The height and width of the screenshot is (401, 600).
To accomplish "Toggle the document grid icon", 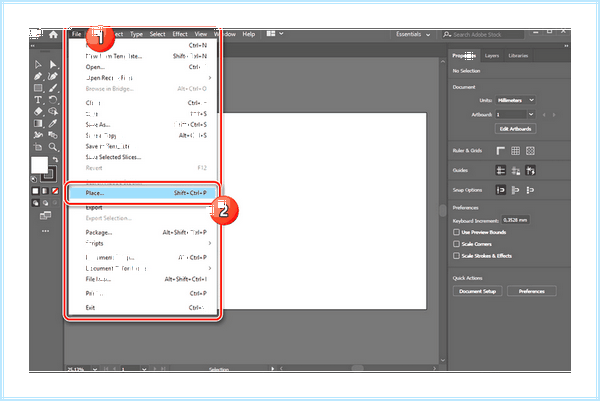I will point(515,151).
